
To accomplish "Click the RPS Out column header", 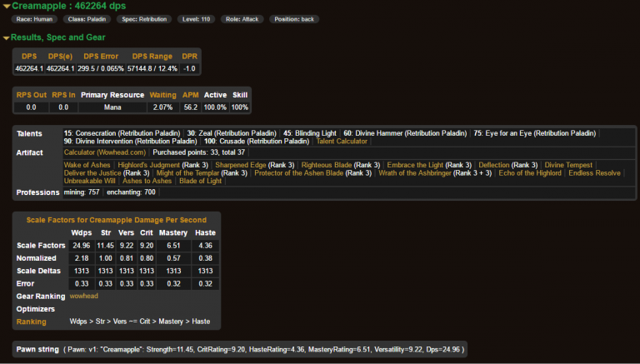I will pyautogui.click(x=31, y=95).
